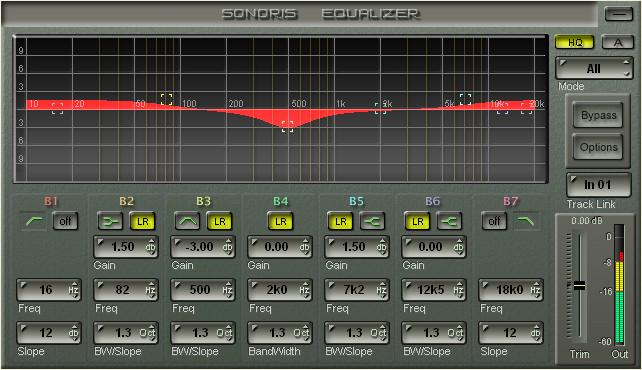Screen dimensions: 642x370
Task: Open the Track Link In 01 selector
Action: [598, 185]
